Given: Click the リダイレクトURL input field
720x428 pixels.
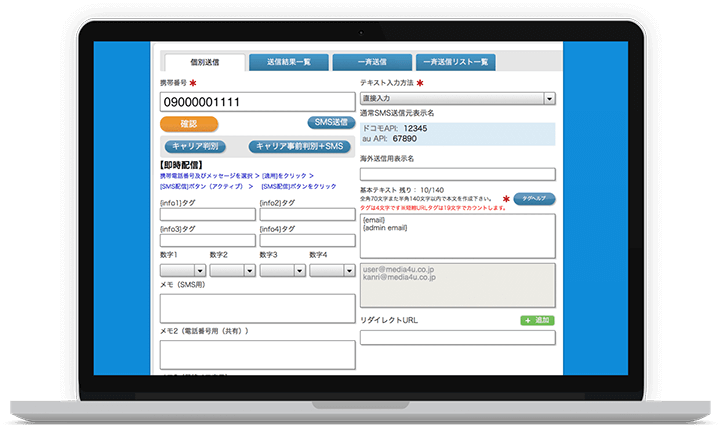Looking at the screenshot, I should (458, 338).
